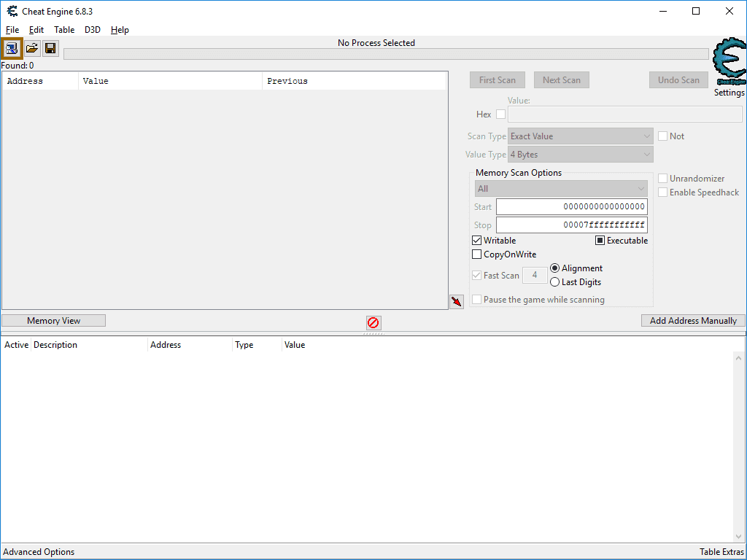Open the File menu

pyautogui.click(x=12, y=29)
